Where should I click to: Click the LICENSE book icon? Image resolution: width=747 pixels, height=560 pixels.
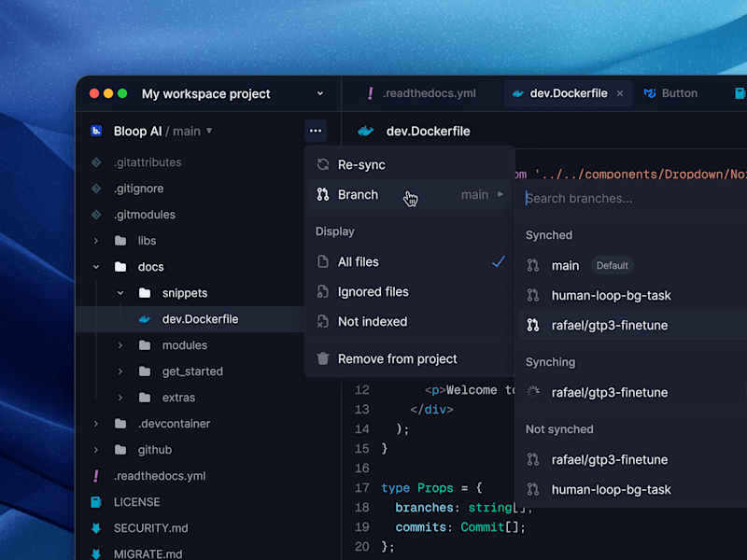click(96, 502)
